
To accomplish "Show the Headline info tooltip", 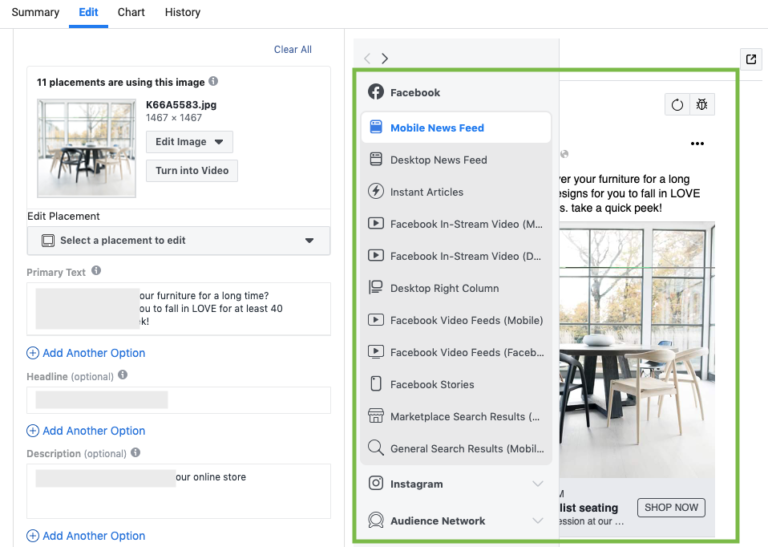I will click(x=123, y=375).
